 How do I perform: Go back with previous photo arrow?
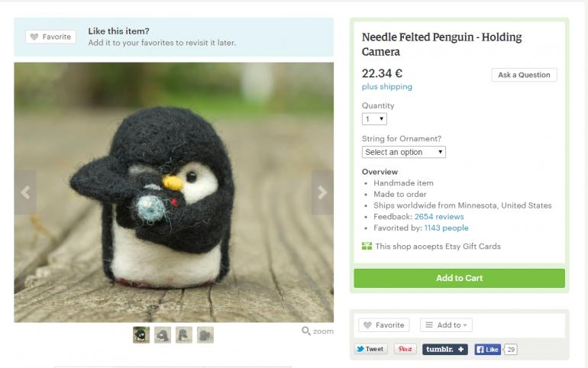click(25, 192)
